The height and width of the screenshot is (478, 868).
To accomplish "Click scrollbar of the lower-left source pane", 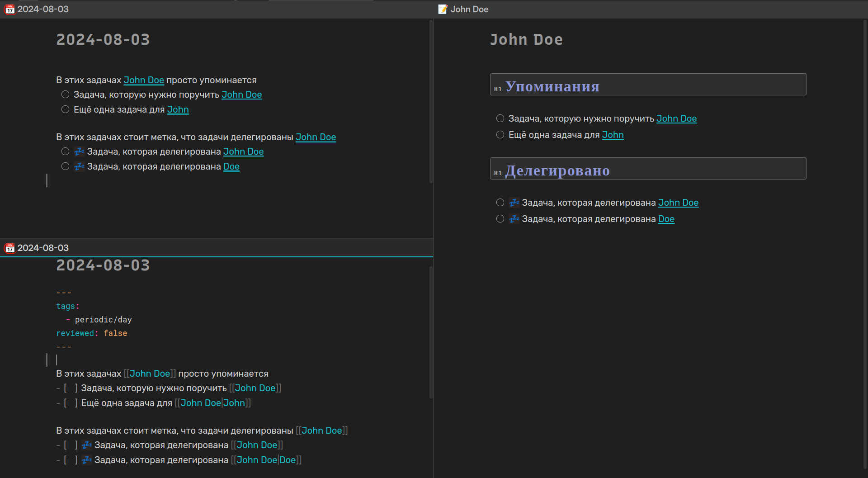I will tap(431, 332).
